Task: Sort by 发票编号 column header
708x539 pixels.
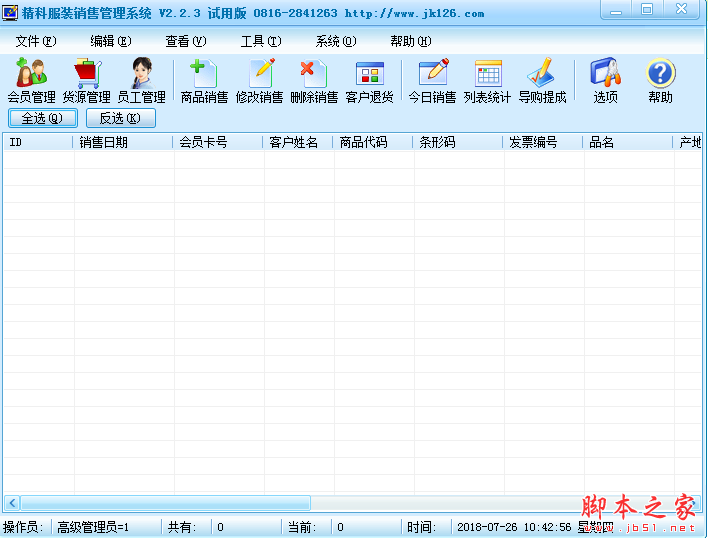Action: 543,143
